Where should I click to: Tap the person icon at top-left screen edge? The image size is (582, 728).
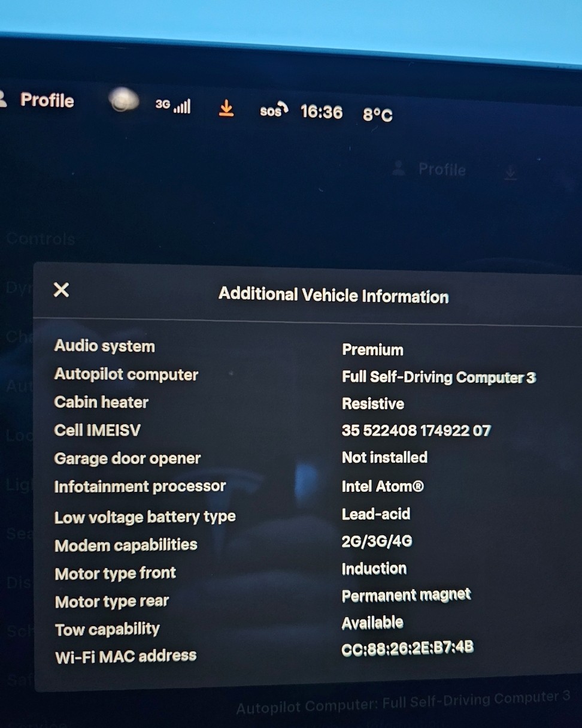coord(3,99)
